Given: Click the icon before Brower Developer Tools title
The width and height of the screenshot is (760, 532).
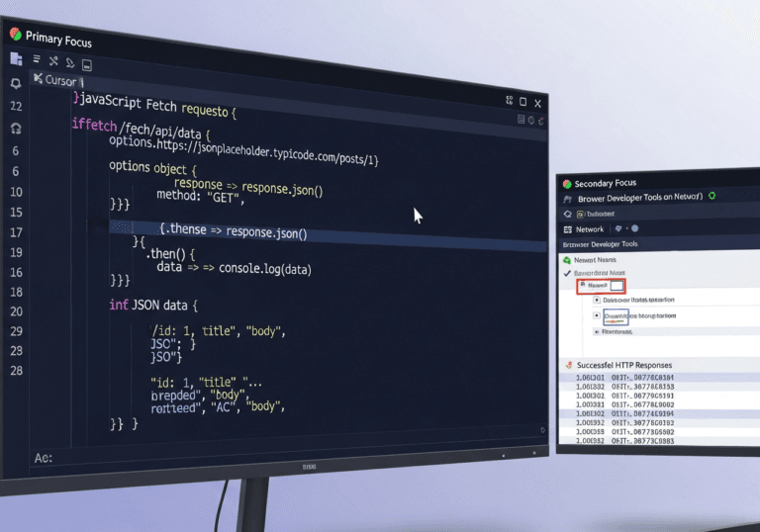Looking at the screenshot, I should coord(568,199).
